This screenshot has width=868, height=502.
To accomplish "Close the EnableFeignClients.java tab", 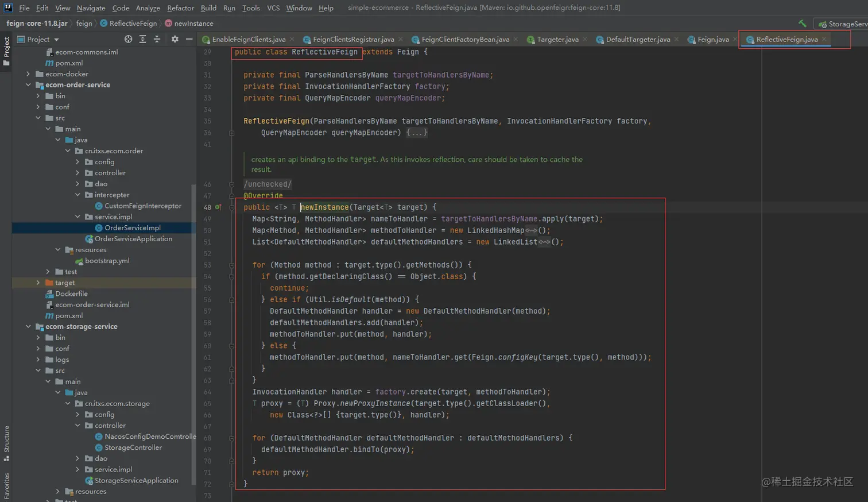I will point(292,39).
